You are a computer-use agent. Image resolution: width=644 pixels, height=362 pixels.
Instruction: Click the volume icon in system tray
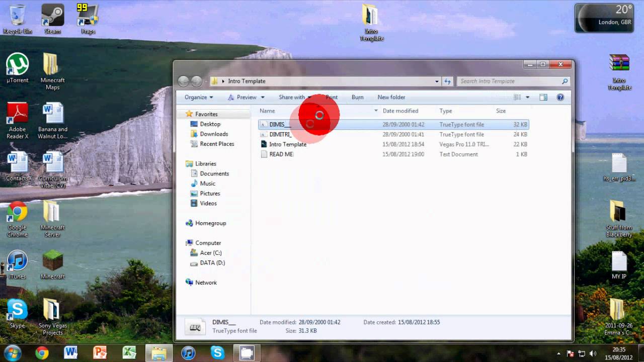593,353
